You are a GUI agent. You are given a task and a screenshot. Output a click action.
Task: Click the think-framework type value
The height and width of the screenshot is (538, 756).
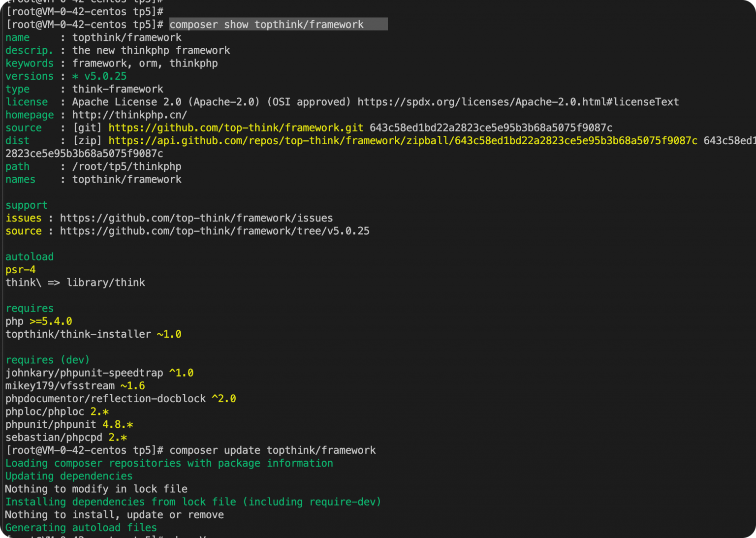pos(118,89)
